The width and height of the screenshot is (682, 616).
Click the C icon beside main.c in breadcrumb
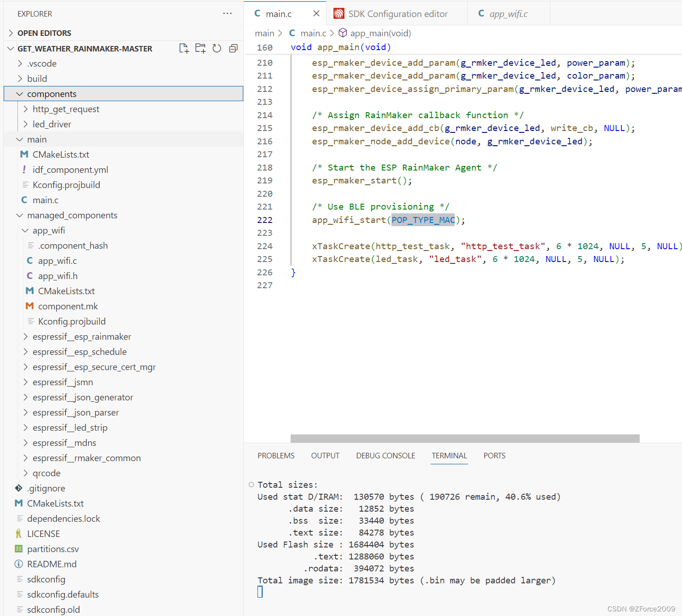tap(292, 33)
